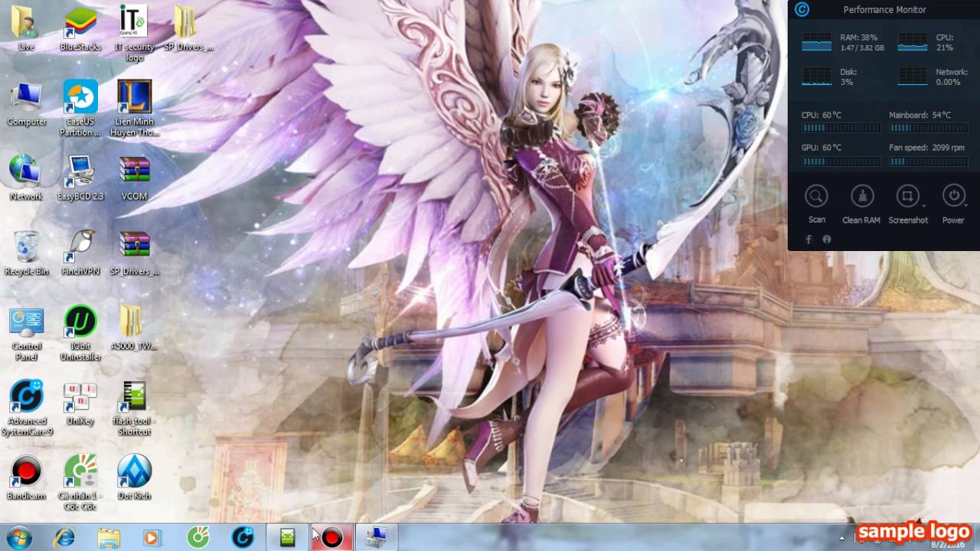
Task: Click the Network usage graph
Action: point(913,77)
